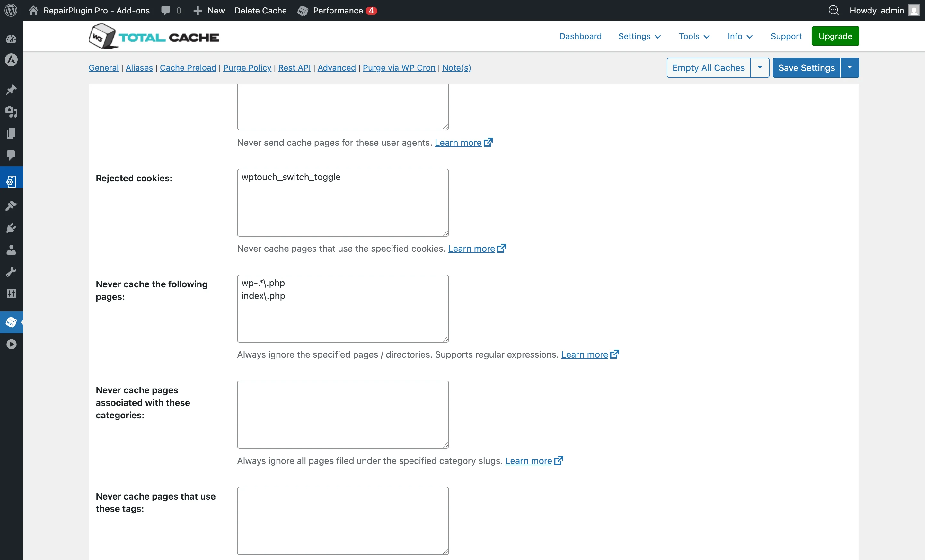Image resolution: width=925 pixels, height=560 pixels.
Task: Open the Save Settings dropdown arrow
Action: pyautogui.click(x=850, y=67)
